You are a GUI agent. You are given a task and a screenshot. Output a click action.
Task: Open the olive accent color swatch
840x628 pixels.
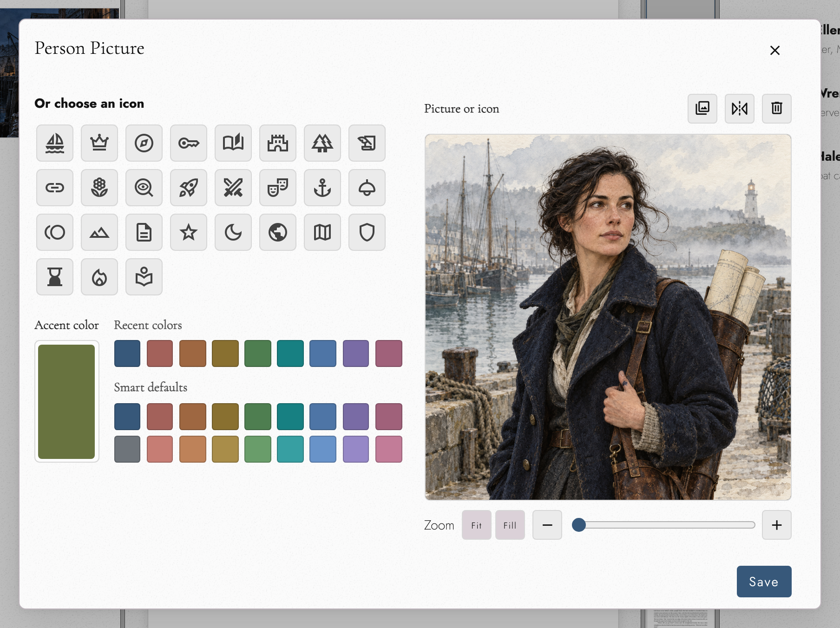click(66, 402)
